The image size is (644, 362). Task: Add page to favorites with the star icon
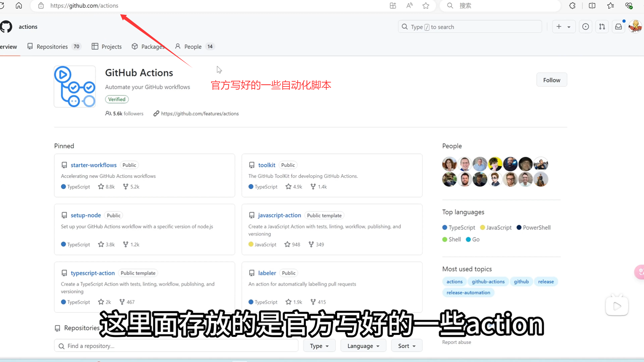(426, 5)
